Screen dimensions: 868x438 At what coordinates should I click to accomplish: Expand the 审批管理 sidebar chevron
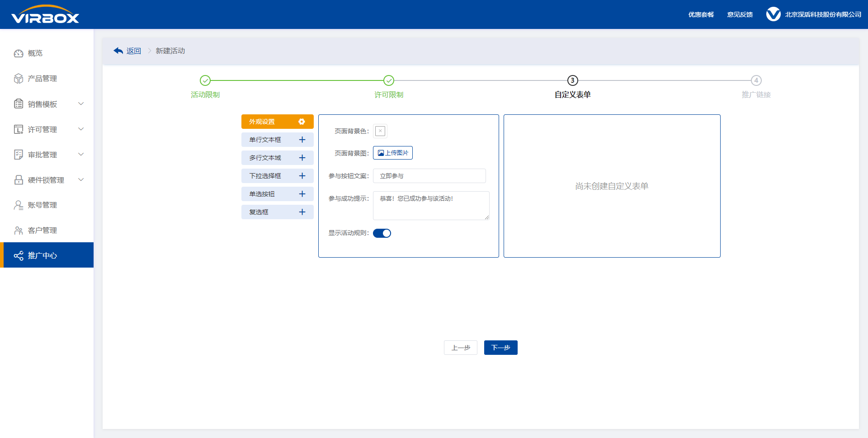(81, 154)
